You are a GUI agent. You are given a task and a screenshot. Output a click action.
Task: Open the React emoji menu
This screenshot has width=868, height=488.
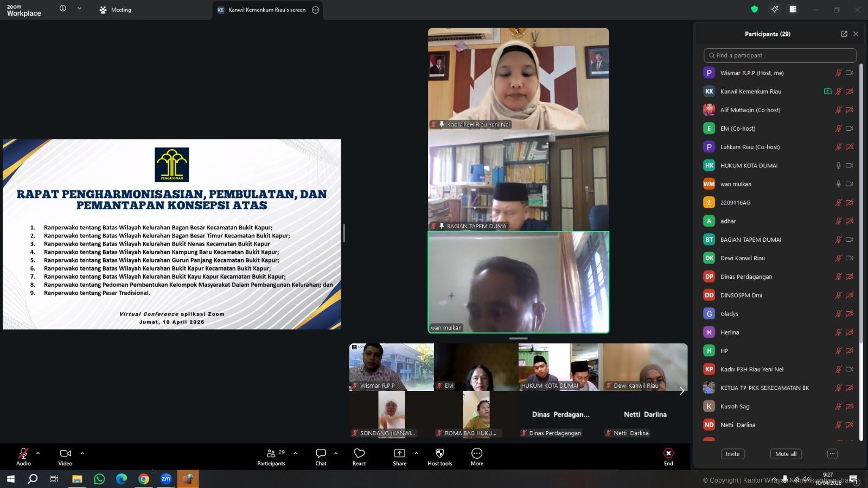(359, 453)
